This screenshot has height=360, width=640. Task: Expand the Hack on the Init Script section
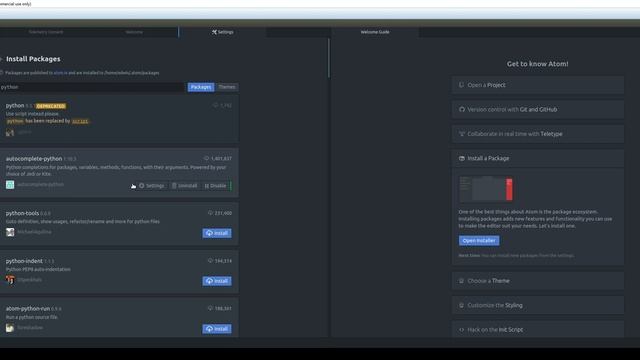tap(538, 330)
